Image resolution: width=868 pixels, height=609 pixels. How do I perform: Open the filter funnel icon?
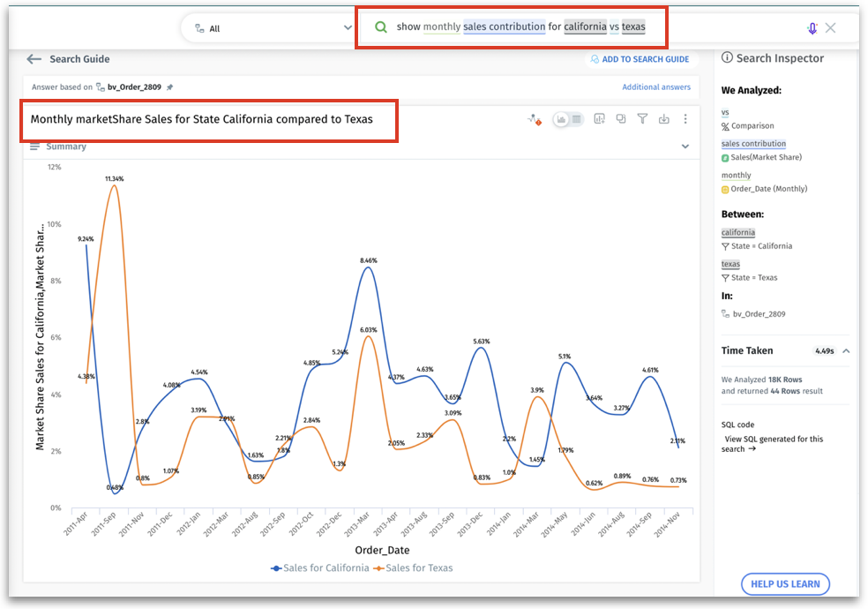click(x=643, y=119)
